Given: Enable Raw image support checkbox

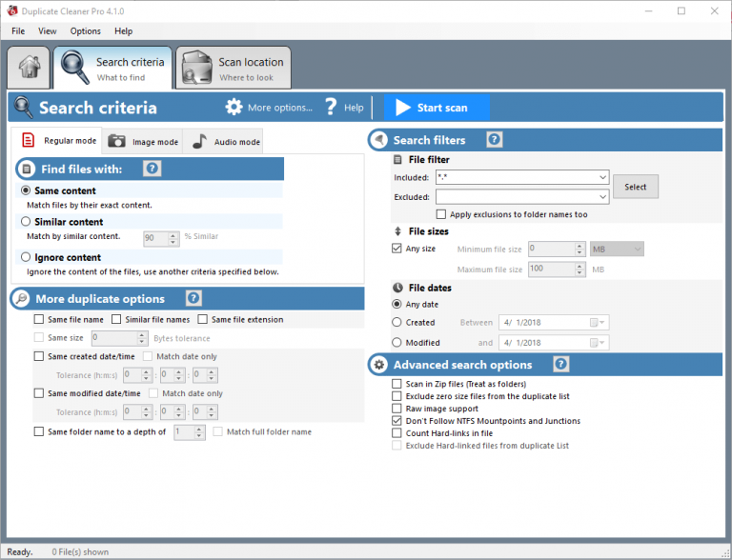Looking at the screenshot, I should pos(396,409).
